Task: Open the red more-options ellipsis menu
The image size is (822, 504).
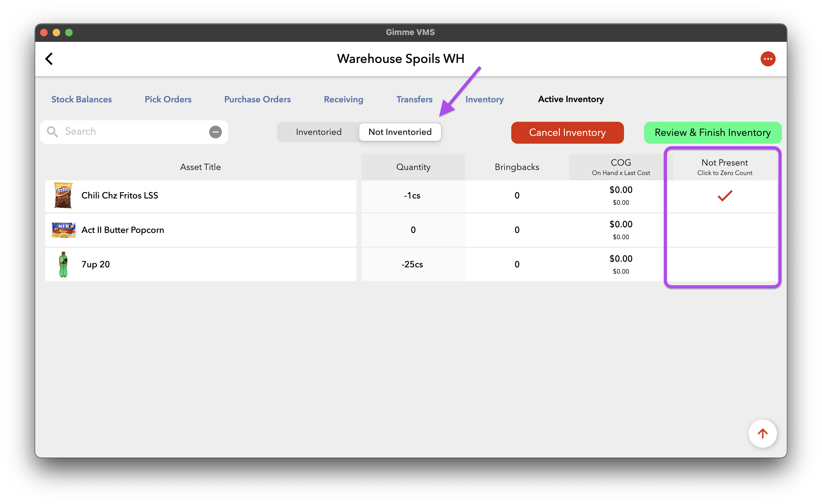Action: [767, 59]
